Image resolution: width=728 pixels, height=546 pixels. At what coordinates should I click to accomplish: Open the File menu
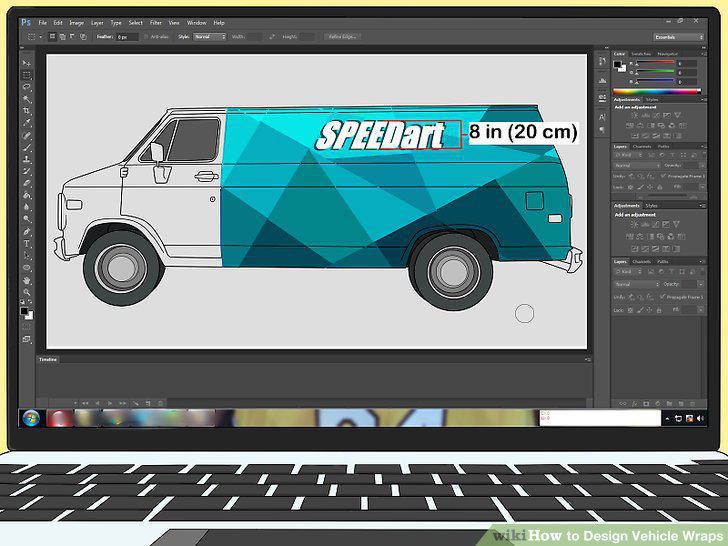pyautogui.click(x=42, y=23)
